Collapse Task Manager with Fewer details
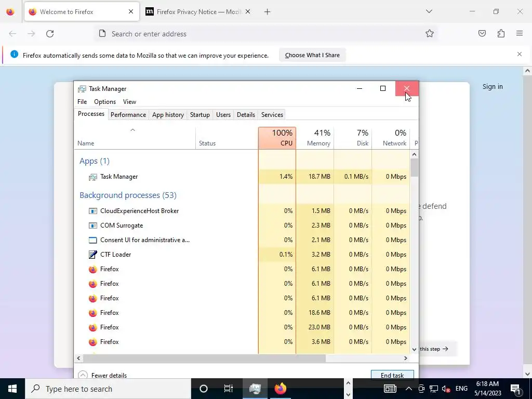This screenshot has width=532, height=399. 102,375
